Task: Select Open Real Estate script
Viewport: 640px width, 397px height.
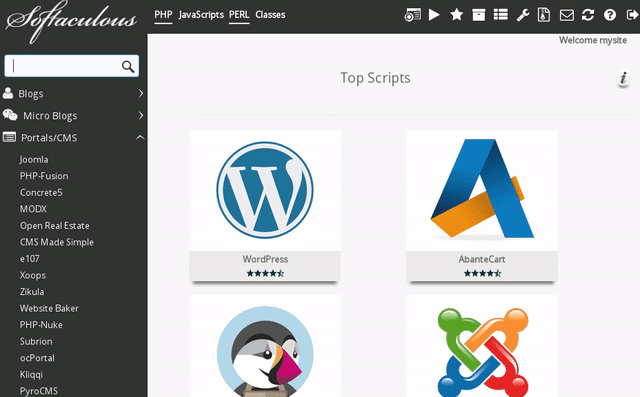Action: click(x=55, y=226)
